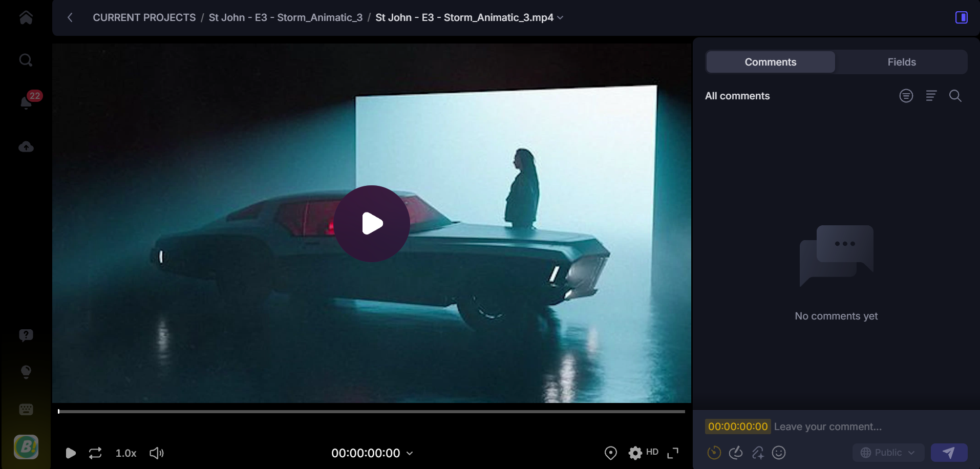The image size is (980, 469).
Task: Enter fullscreen mode
Action: click(x=673, y=453)
